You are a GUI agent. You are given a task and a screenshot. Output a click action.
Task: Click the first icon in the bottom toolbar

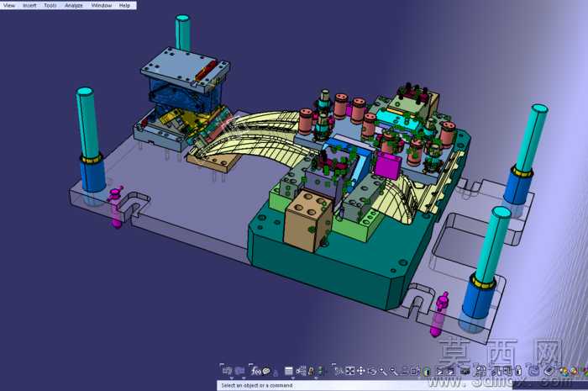pos(227,371)
